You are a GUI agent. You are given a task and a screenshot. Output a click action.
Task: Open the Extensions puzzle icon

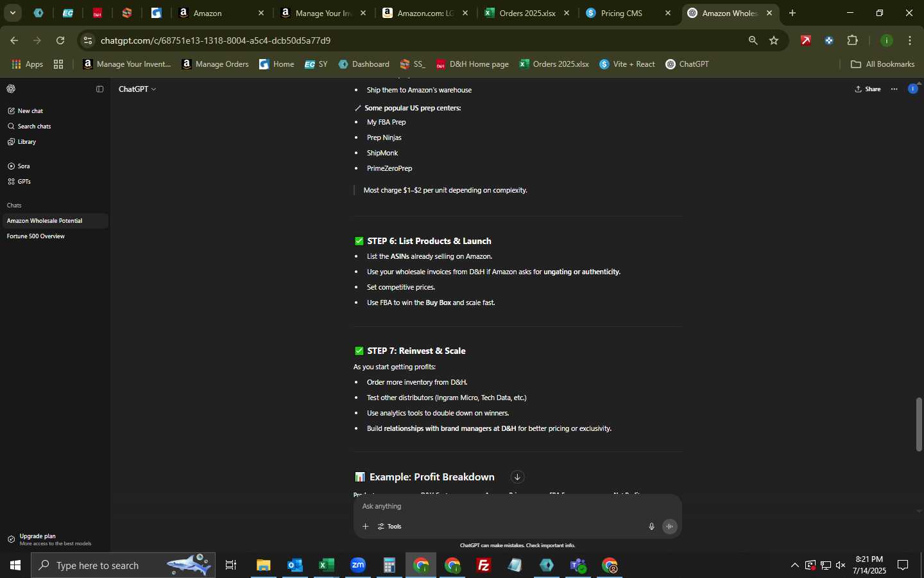852,40
